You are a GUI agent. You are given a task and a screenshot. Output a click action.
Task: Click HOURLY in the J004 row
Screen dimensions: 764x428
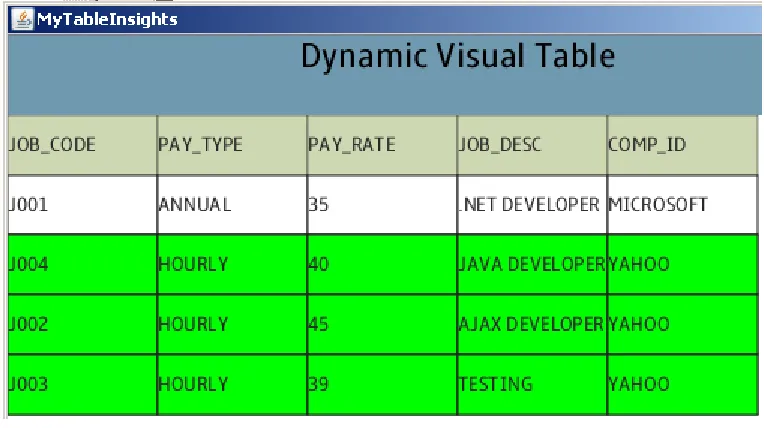tap(232, 264)
